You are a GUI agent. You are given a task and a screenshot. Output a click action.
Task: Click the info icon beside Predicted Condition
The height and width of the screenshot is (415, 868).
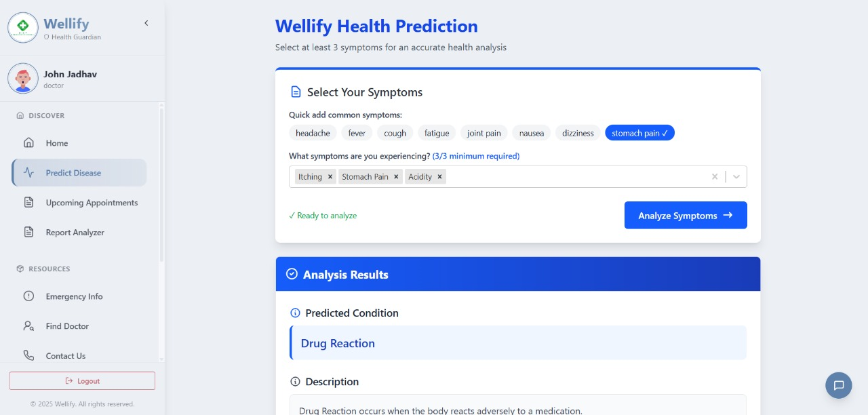click(x=295, y=313)
